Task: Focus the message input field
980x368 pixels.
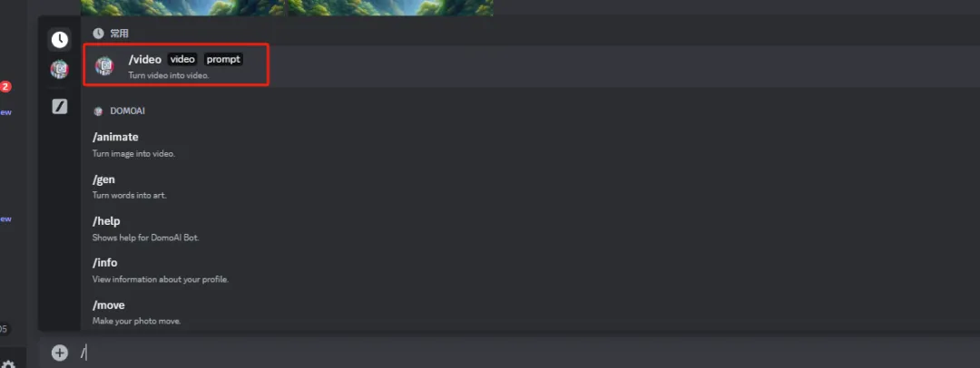Action: click(x=525, y=353)
